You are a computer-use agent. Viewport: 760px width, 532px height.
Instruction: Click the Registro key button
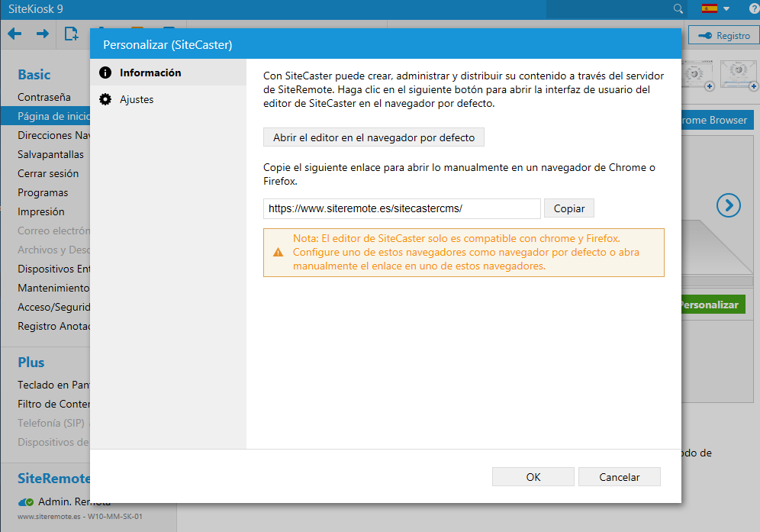(723, 36)
